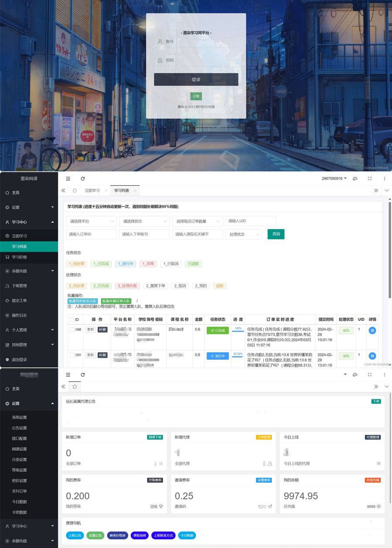Open 下级管理 in the left sidebar
The height and width of the screenshot is (548, 392).
(x=19, y=286)
